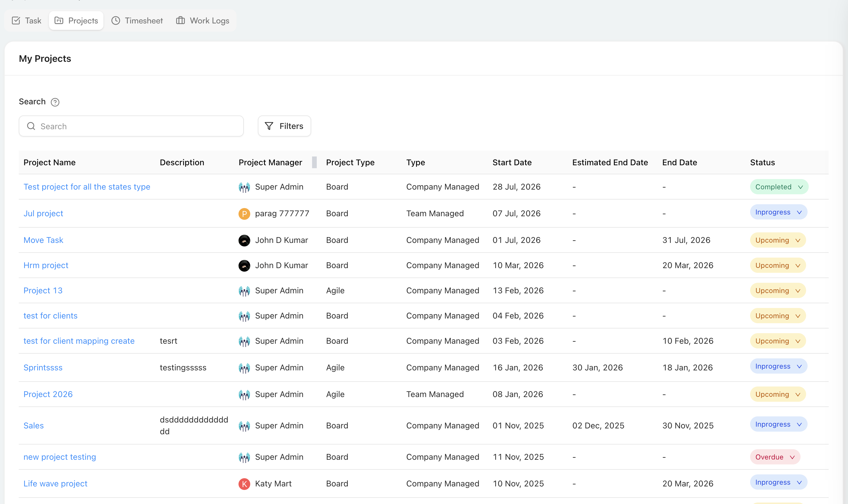Click the Project Manager column resize handle
Screen dimensions: 848x504
pos(314,163)
